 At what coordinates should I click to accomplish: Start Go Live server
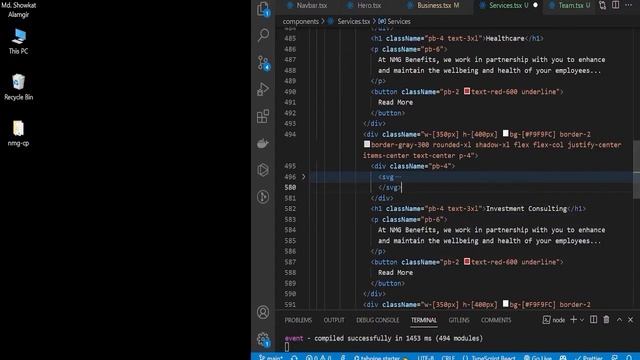click(x=538, y=357)
